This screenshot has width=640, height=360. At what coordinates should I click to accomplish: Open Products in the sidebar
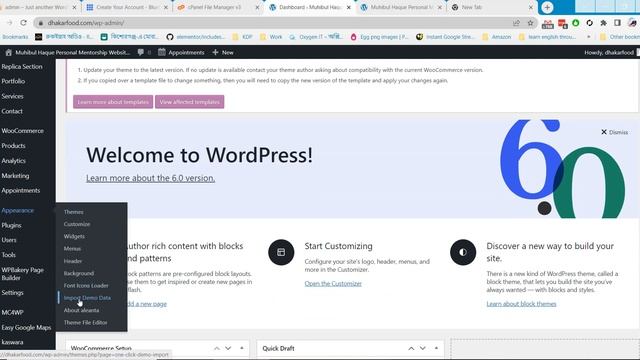click(x=13, y=146)
